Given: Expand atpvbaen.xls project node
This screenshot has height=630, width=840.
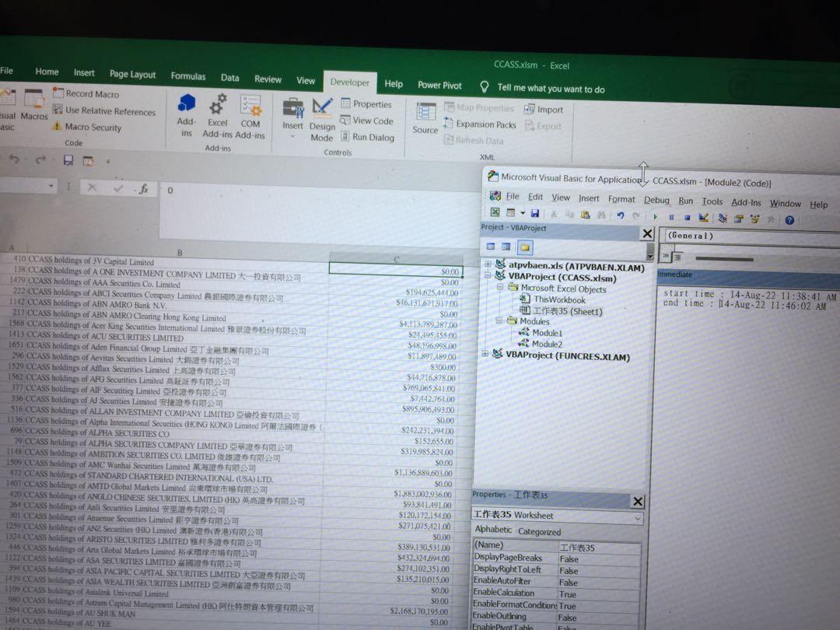Looking at the screenshot, I should coord(488,264).
